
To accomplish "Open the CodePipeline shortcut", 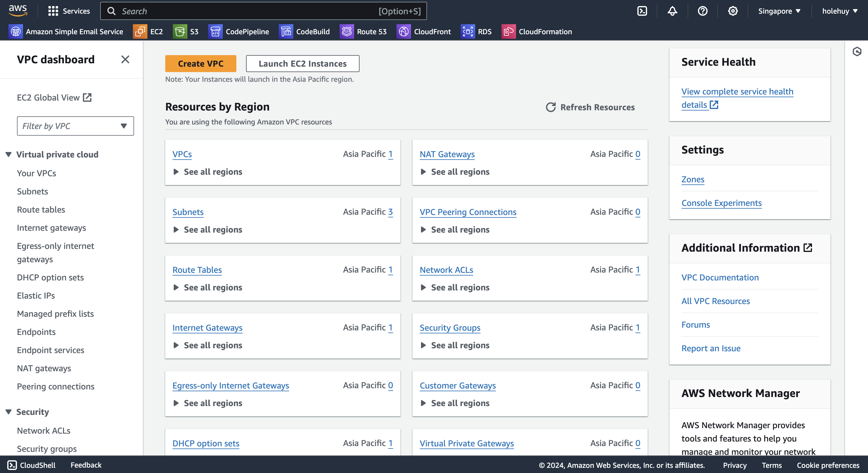I will [x=238, y=32].
